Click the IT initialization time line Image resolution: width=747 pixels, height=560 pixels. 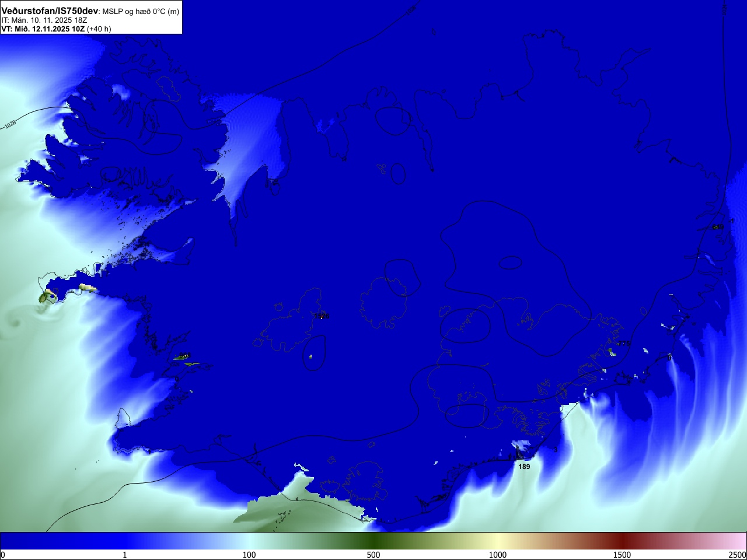pyautogui.click(x=44, y=20)
